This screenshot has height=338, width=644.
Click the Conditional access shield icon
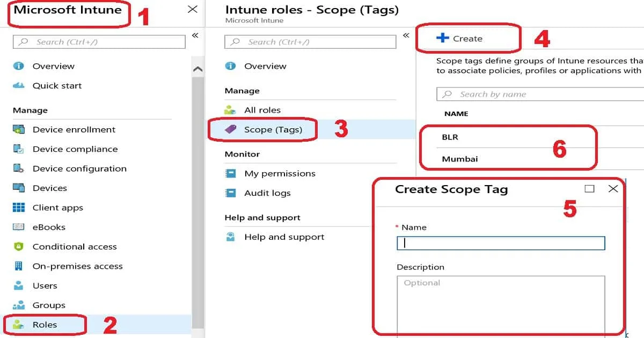point(19,247)
